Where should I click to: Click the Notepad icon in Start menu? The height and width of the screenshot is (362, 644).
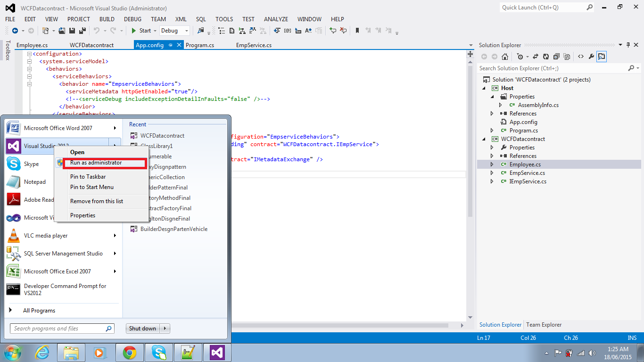coord(13,182)
